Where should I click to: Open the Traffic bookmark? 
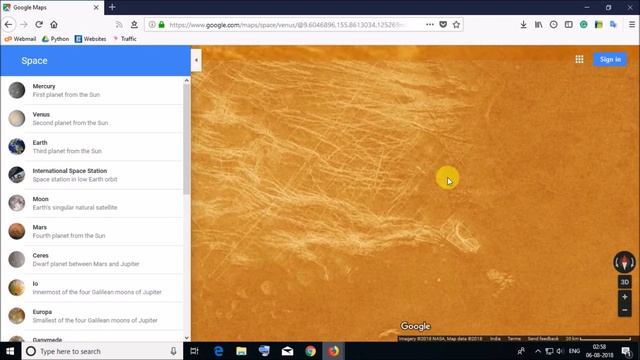pos(124,39)
